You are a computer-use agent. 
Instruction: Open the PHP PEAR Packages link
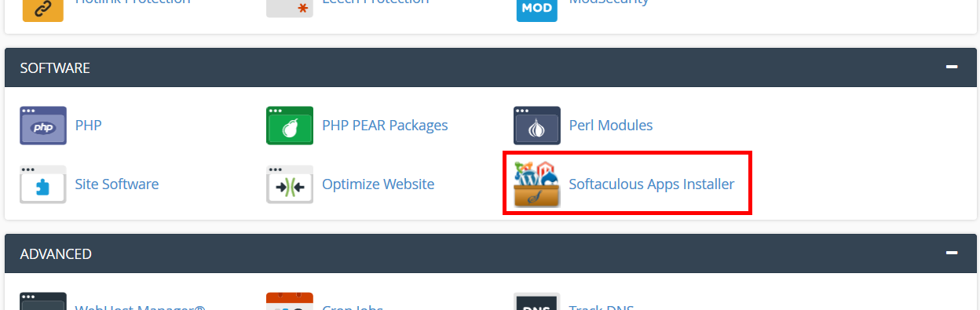pos(385,126)
